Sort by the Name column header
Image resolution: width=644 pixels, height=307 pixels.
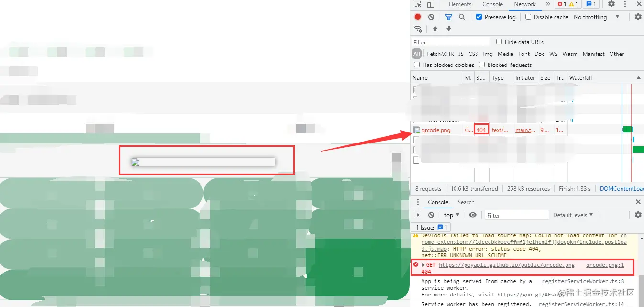[436, 77]
